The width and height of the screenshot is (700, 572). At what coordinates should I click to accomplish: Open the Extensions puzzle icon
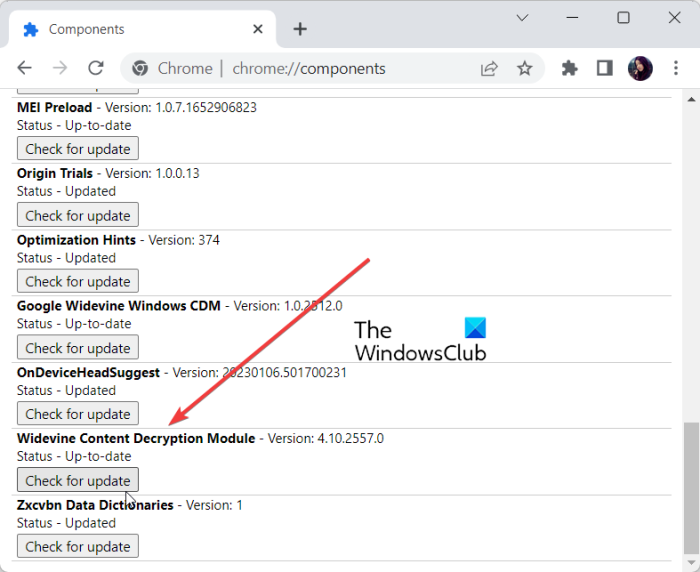pos(570,68)
